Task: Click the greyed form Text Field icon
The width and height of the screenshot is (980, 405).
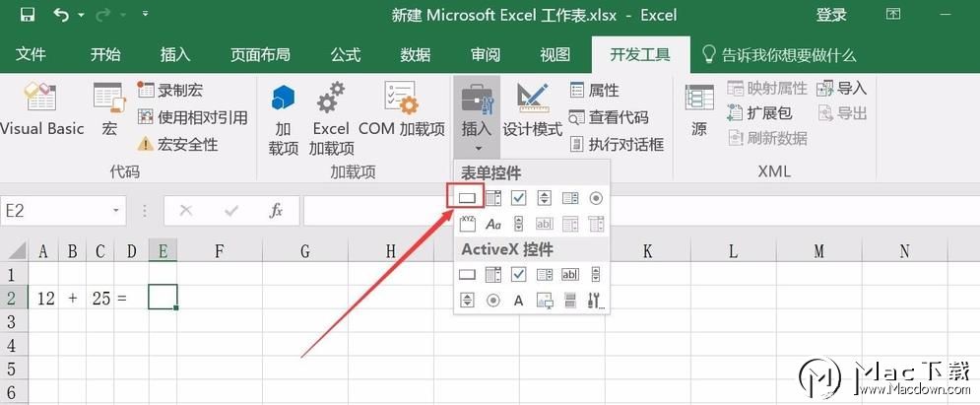Action: [x=545, y=223]
